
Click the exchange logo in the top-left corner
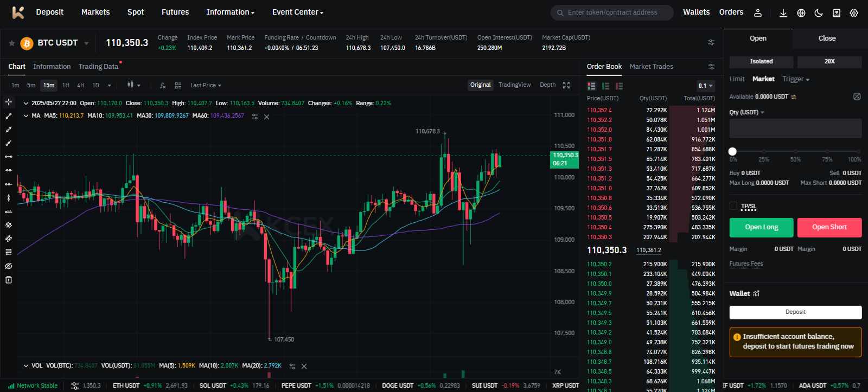tap(18, 12)
